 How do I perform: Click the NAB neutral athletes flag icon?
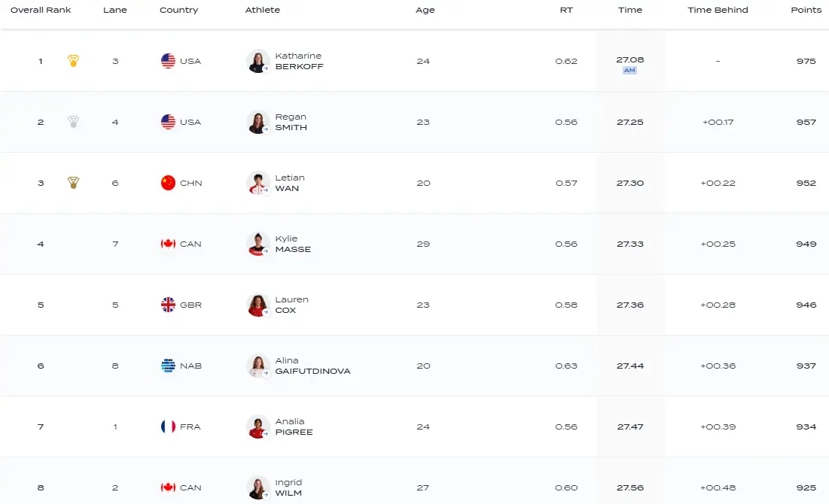168,366
